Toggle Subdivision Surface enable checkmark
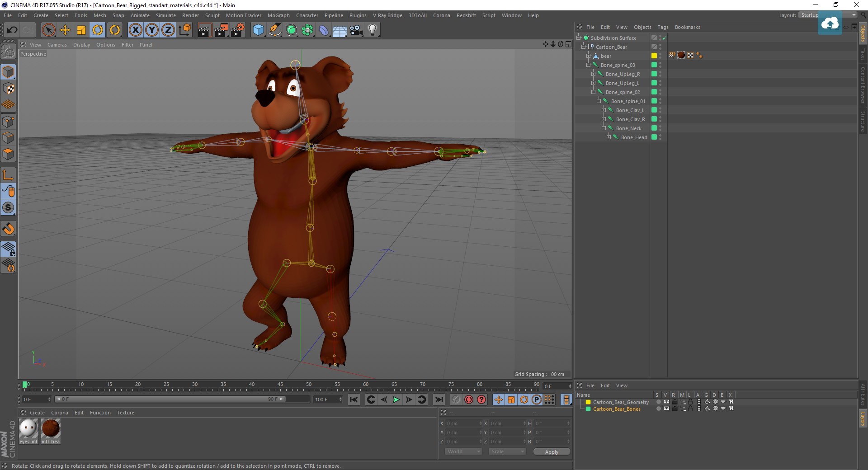Image resolution: width=868 pixels, height=470 pixels. click(x=664, y=38)
